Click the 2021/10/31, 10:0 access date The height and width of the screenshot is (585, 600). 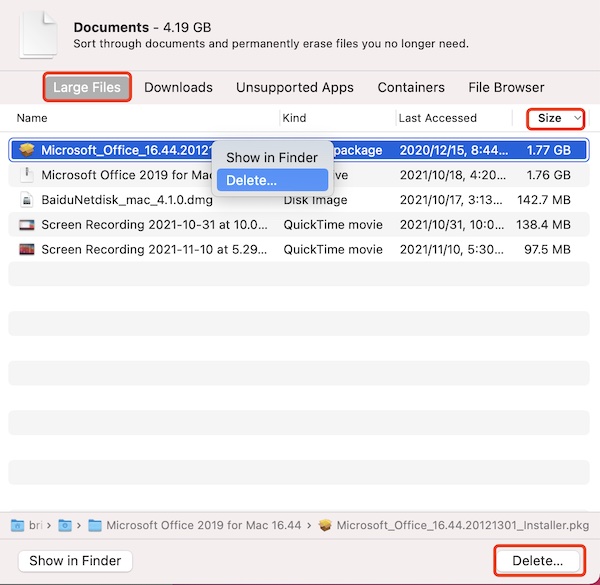coord(452,225)
